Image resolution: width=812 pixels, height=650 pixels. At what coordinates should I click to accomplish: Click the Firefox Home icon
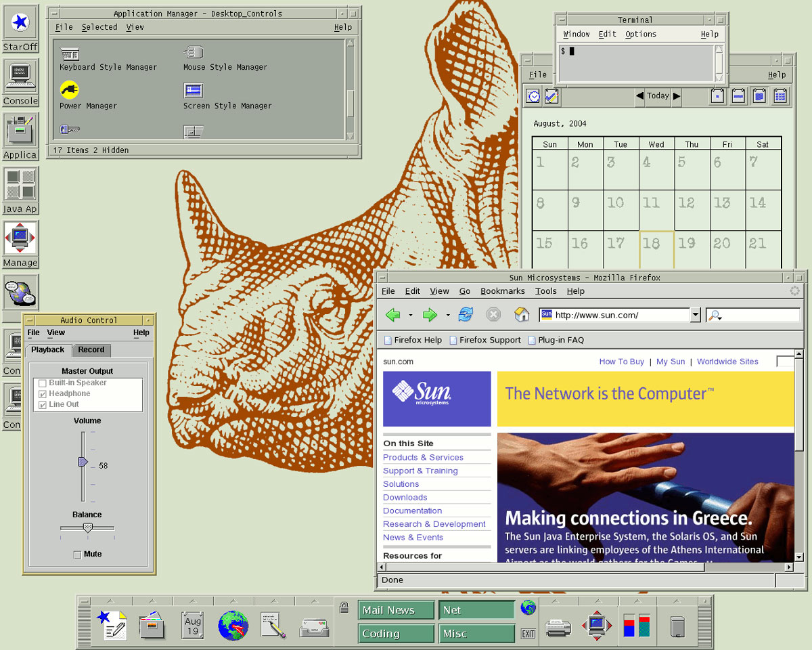point(521,314)
